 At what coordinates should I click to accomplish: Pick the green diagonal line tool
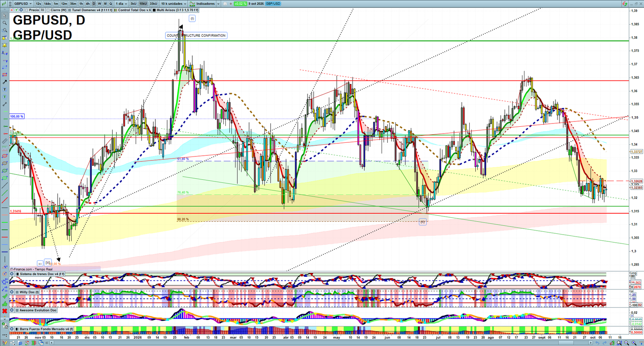point(5,193)
